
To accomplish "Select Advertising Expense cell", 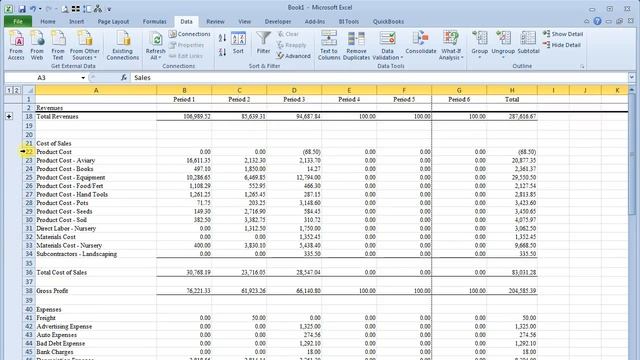I will tap(96, 327).
